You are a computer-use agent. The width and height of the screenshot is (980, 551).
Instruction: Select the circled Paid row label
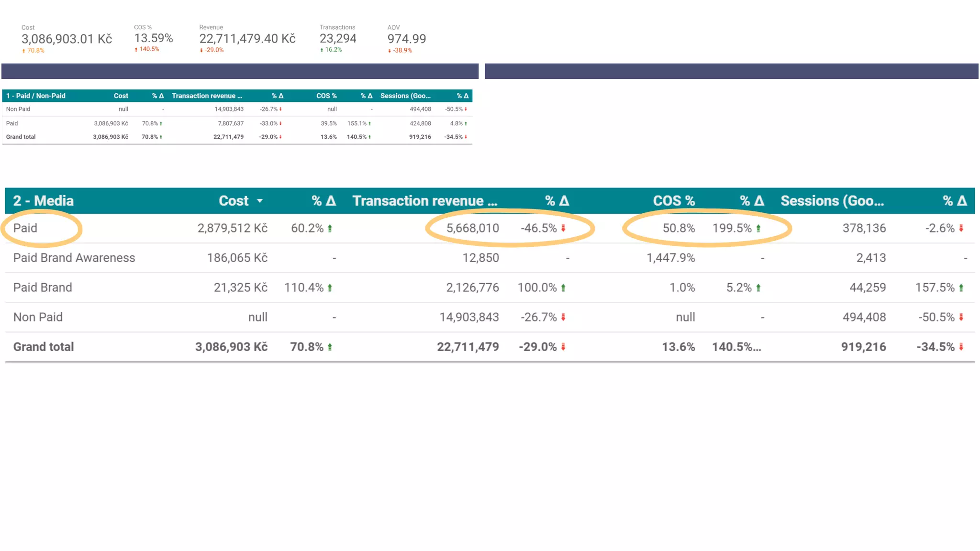click(x=25, y=228)
